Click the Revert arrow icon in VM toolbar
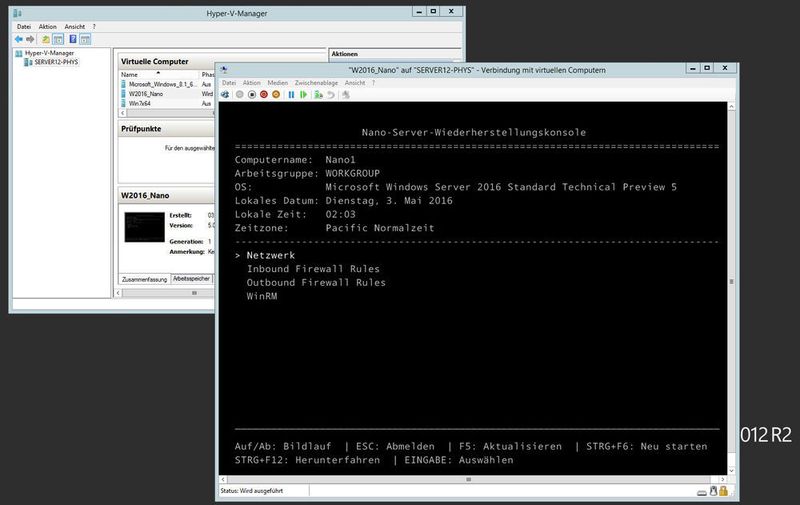Screen dimensions: 800x505 (331, 95)
